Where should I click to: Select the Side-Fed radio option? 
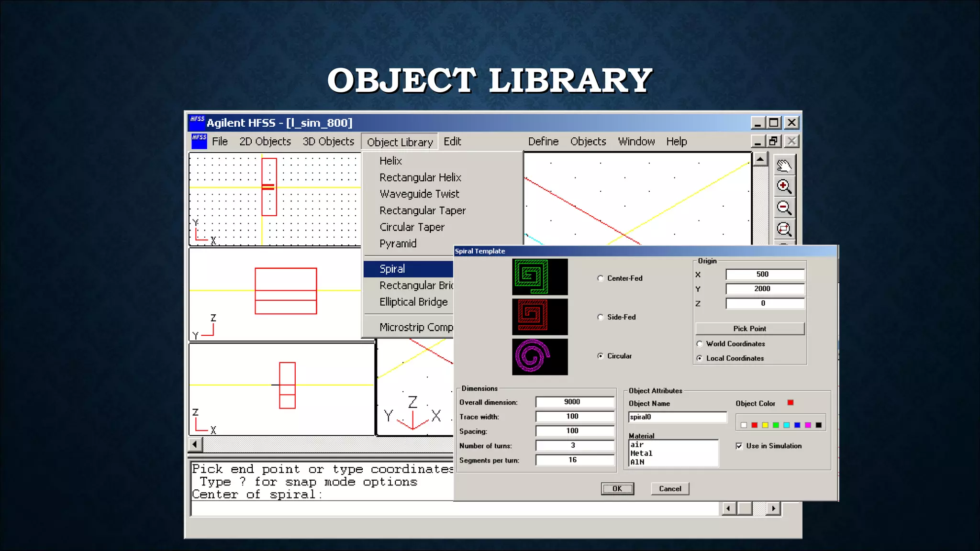click(x=601, y=317)
